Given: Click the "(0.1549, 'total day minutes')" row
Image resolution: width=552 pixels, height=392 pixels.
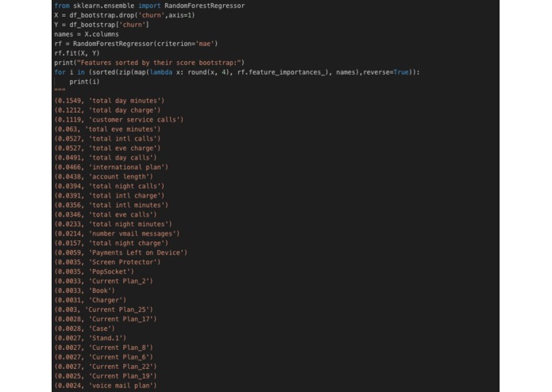Looking at the screenshot, I should point(109,101).
